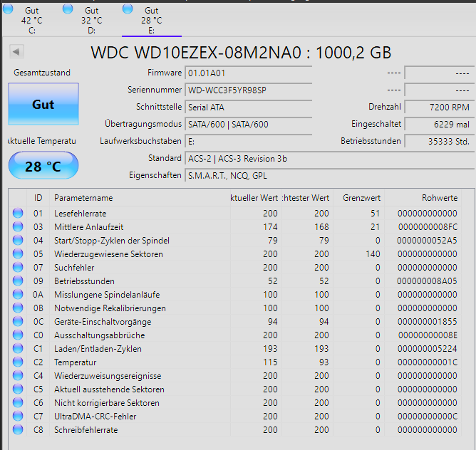Click the Rohwerte column header
The width and height of the screenshot is (476, 450).
point(423,198)
